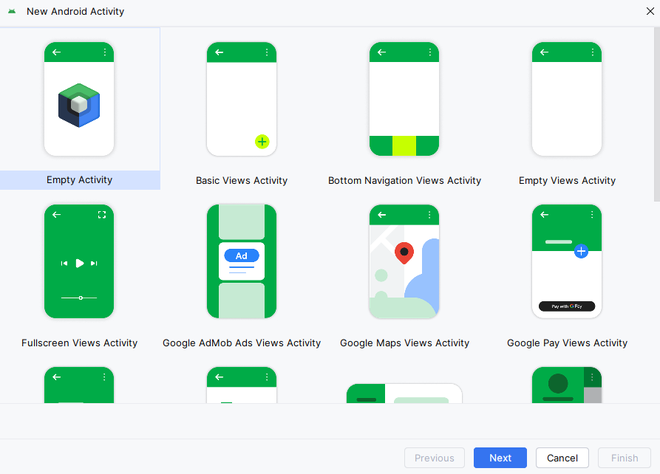This screenshot has height=474, width=660.
Task: Choose the Fullscreen Views Activity preview image
Action: [79, 261]
